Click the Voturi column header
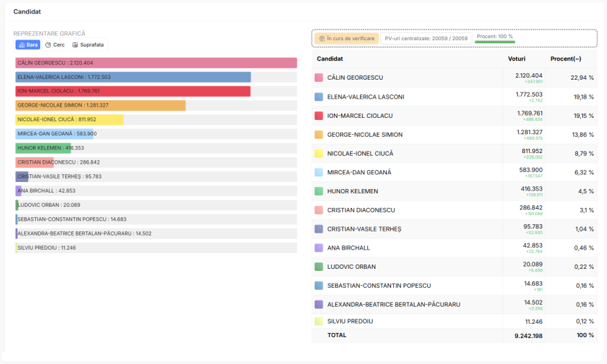 pyautogui.click(x=517, y=59)
